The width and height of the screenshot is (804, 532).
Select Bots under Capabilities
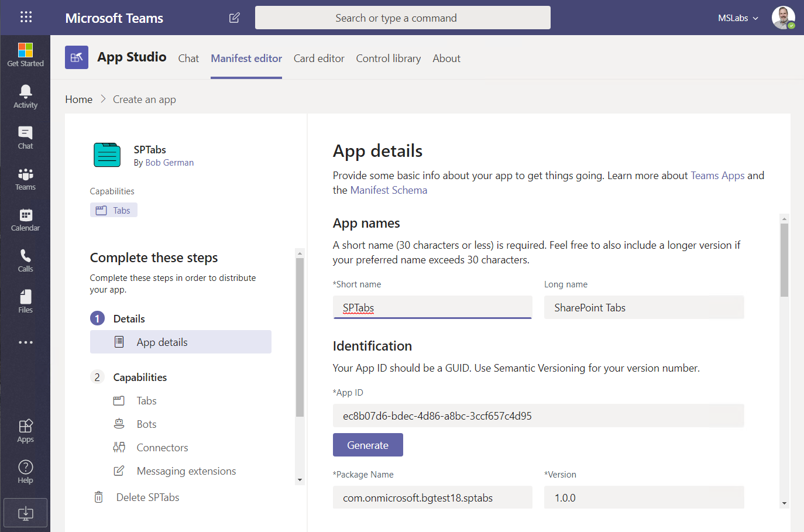tap(146, 424)
